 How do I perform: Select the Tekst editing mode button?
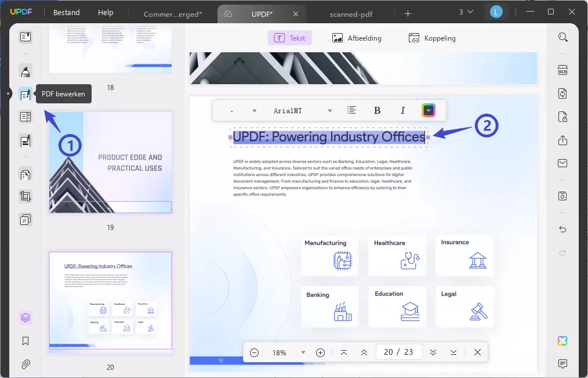[x=289, y=38]
